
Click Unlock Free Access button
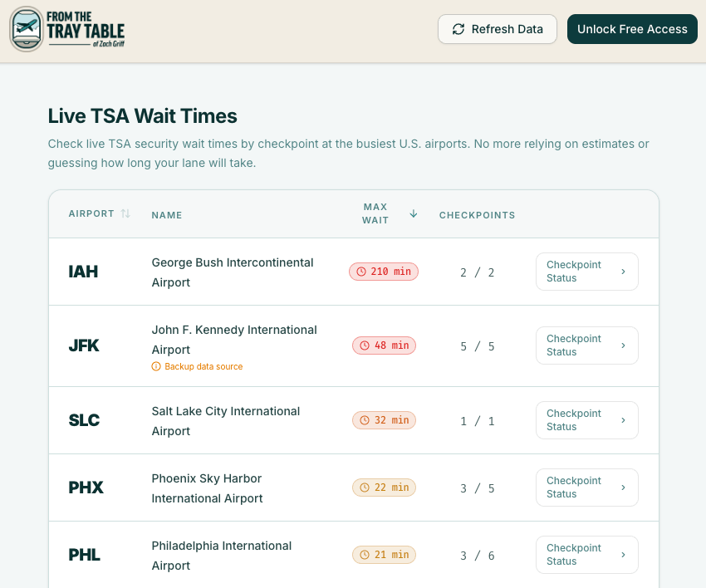click(x=632, y=29)
